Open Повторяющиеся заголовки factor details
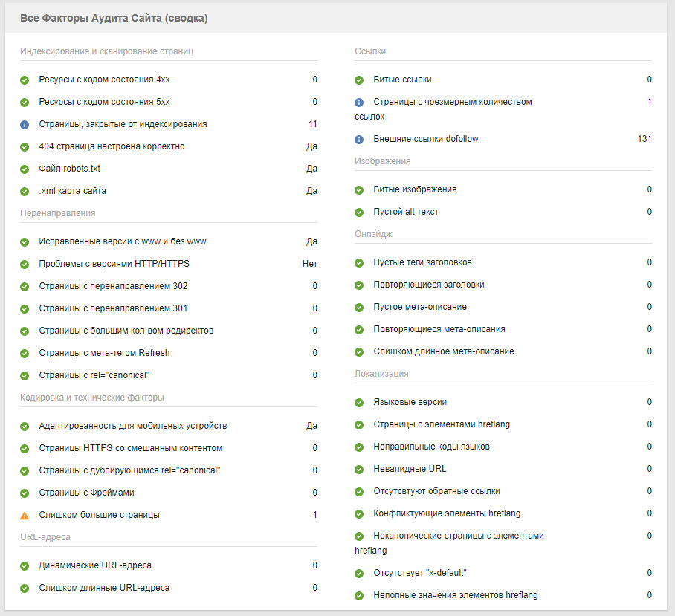Screen dimensions: 675x616 (x=429, y=285)
